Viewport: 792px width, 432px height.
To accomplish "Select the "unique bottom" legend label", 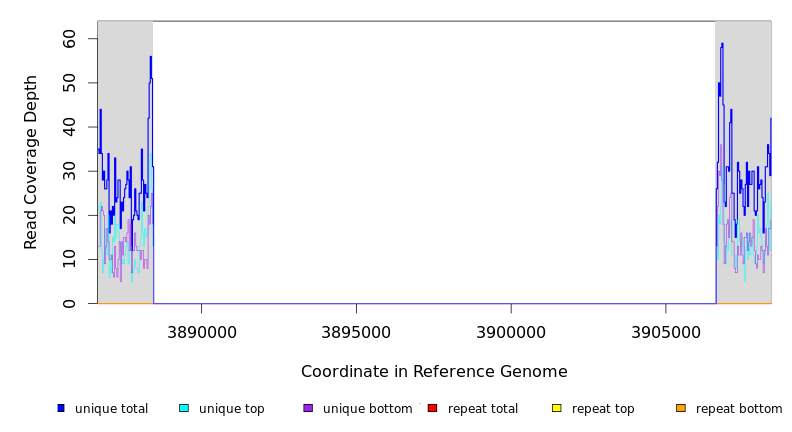I will (x=367, y=409).
